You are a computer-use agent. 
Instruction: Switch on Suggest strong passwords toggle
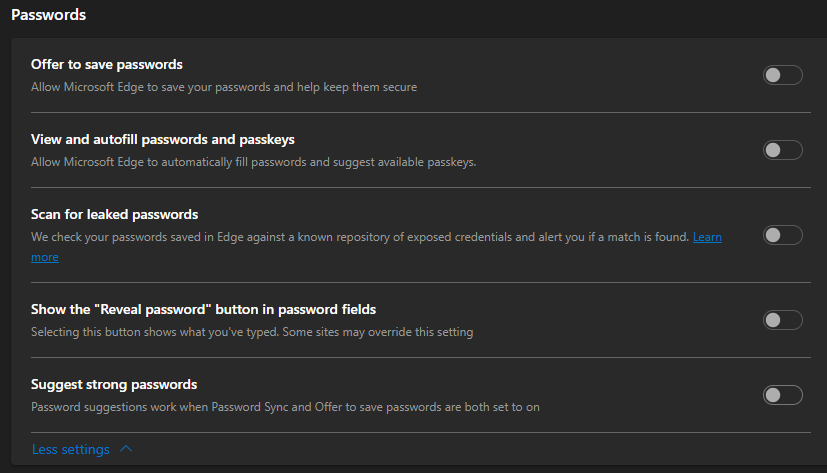coord(783,395)
